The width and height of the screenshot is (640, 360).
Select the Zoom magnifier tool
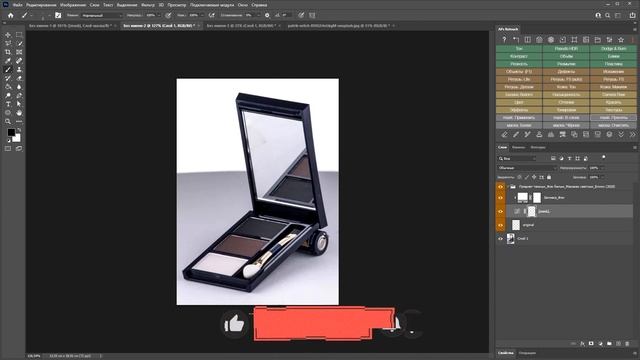click(8, 122)
